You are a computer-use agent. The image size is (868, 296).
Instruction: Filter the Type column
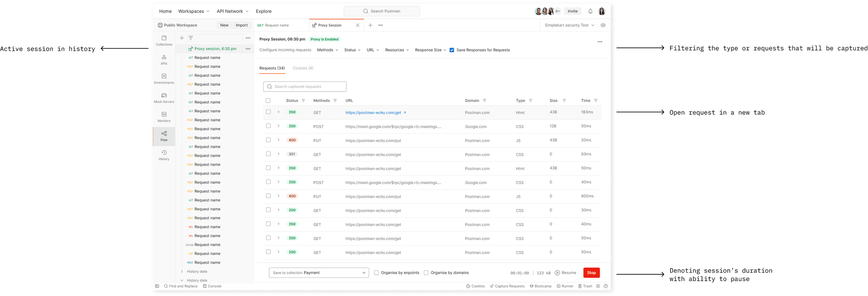tap(531, 101)
